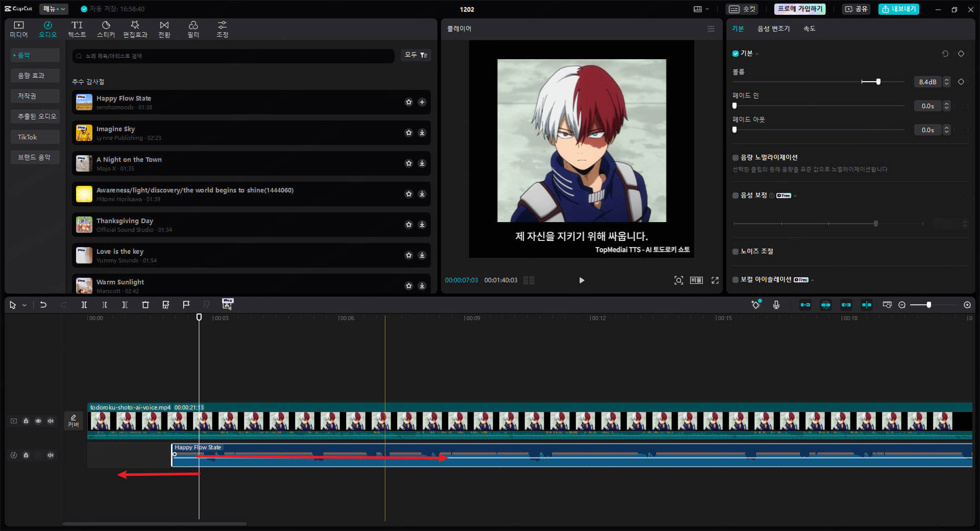Click the zoom-out magnifier on timeline
Image resolution: width=980 pixels, height=531 pixels.
pos(902,305)
